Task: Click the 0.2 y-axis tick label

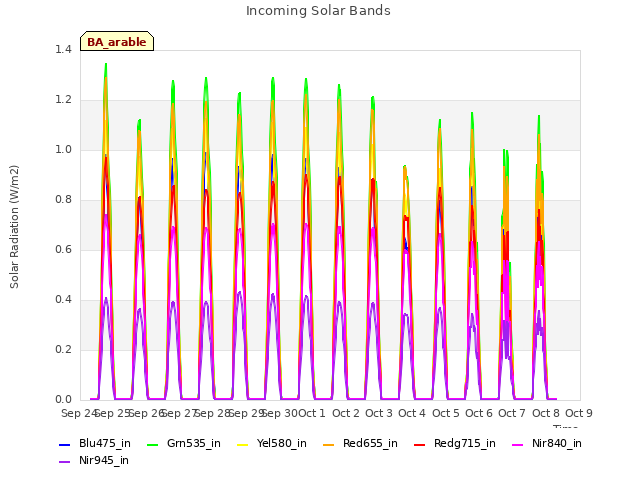Action: tap(63, 349)
